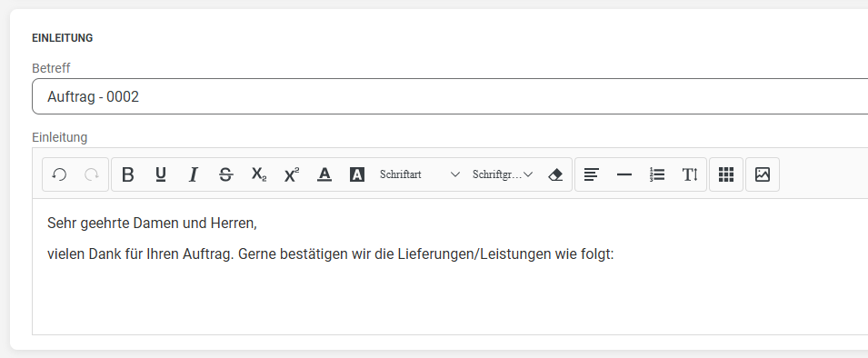This screenshot has width=868, height=358.
Task: Insert a horizontal line
Action: point(624,174)
